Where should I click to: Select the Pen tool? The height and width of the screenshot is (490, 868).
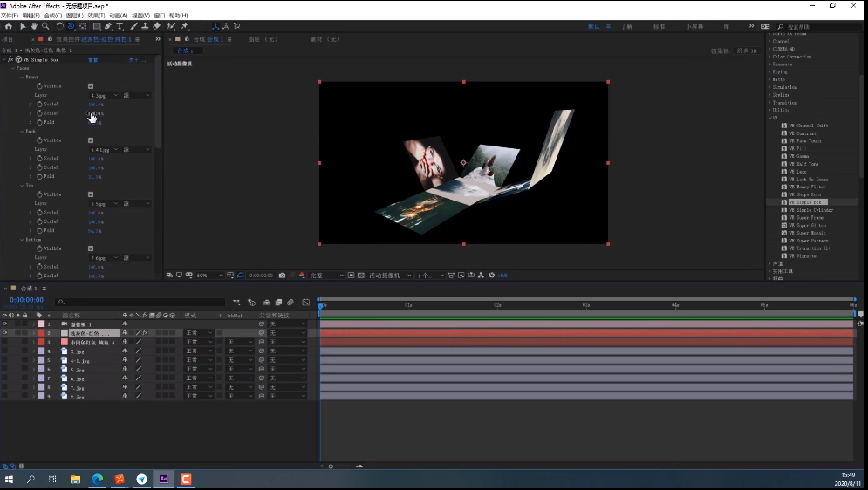108,26
